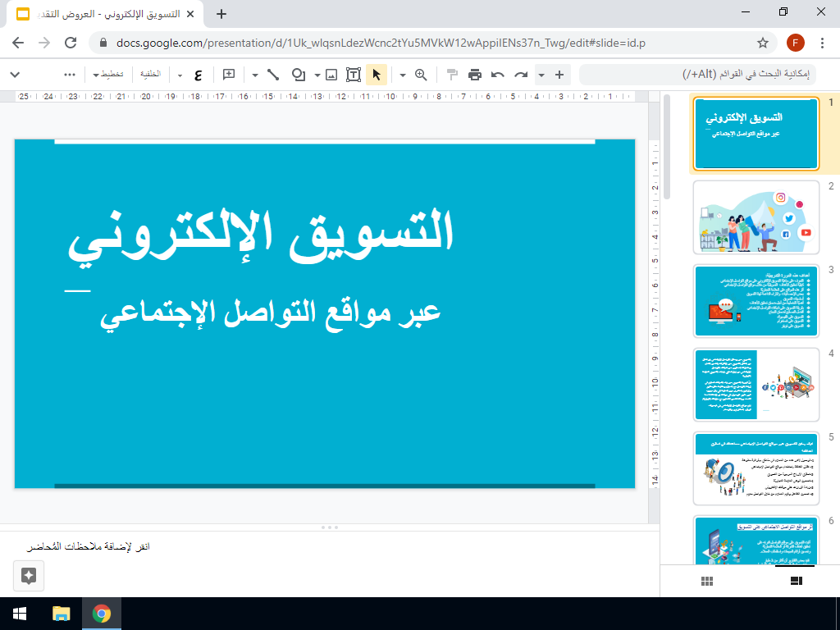Select slide 4 thumbnail in filmstrip
Screen dimensions: 840x630
coord(756,385)
